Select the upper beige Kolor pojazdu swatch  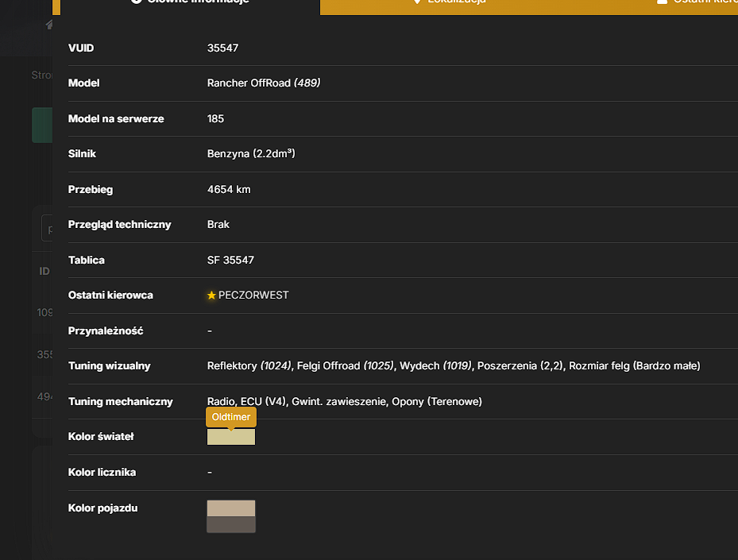(x=231, y=508)
